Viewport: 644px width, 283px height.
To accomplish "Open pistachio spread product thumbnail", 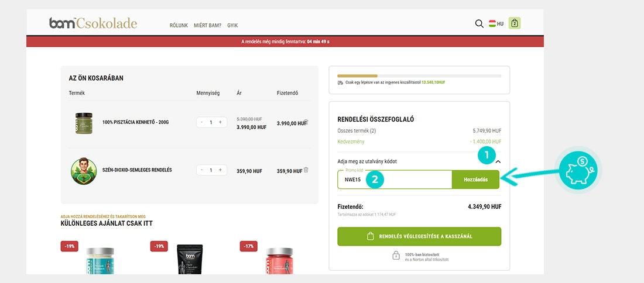I will [x=84, y=123].
